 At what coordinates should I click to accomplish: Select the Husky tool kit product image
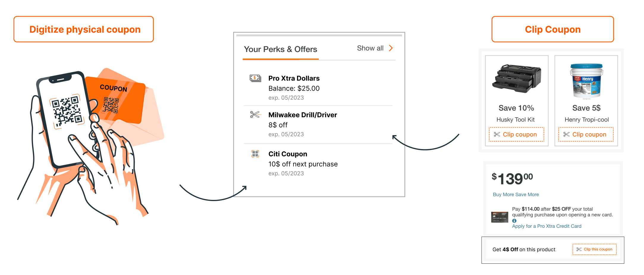point(516,78)
